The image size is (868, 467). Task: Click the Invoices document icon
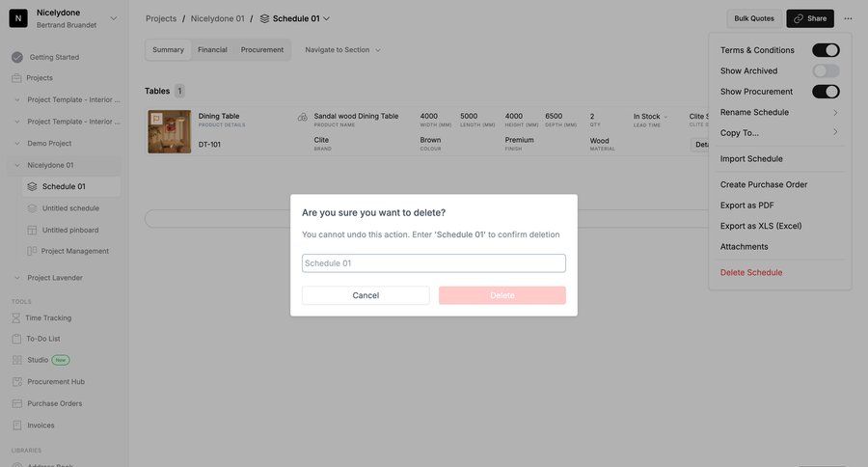[17, 426]
